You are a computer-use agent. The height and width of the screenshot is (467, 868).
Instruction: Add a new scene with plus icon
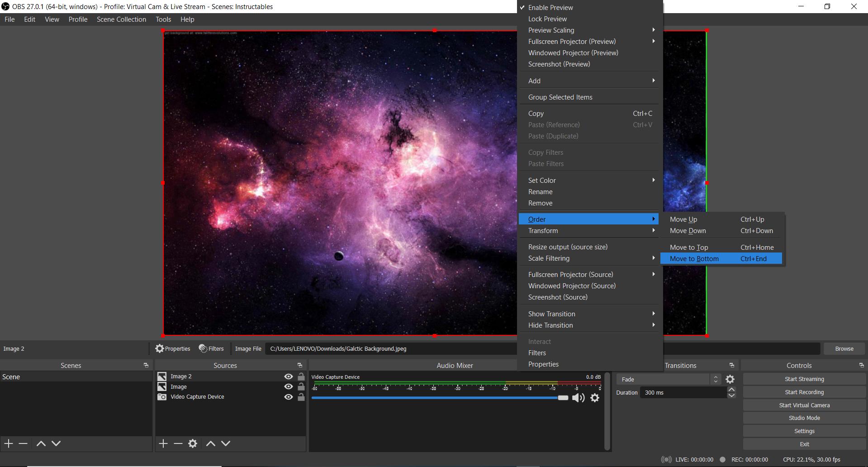[9, 443]
